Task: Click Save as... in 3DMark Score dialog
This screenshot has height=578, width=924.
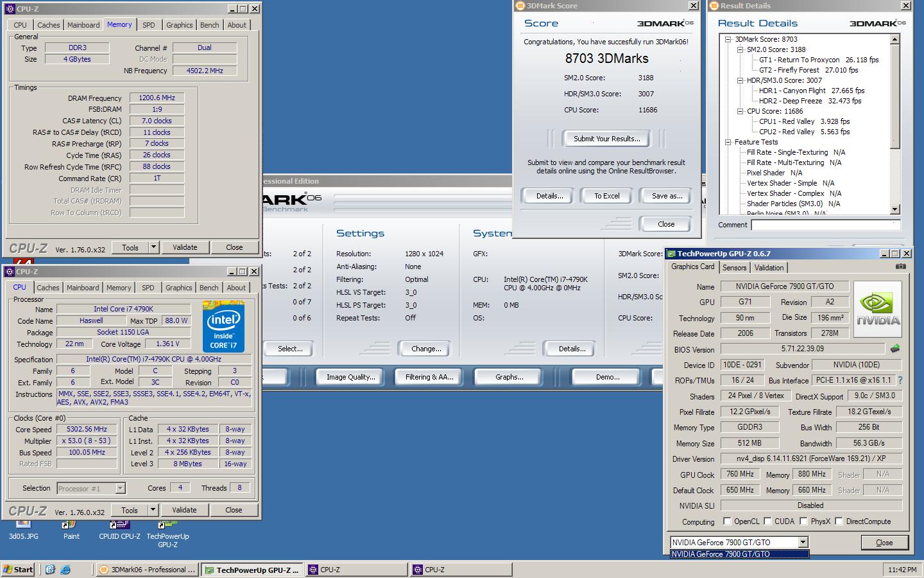Action: pos(667,196)
